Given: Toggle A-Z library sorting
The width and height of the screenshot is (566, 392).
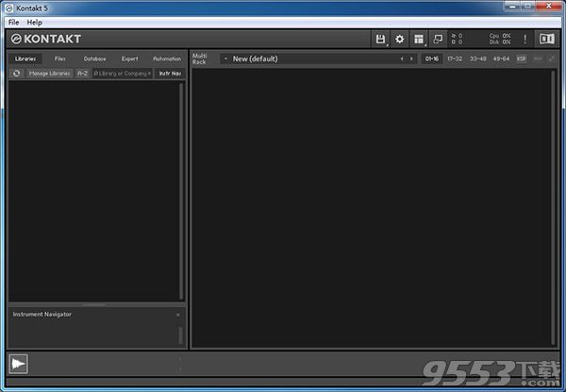Looking at the screenshot, I should [x=83, y=73].
